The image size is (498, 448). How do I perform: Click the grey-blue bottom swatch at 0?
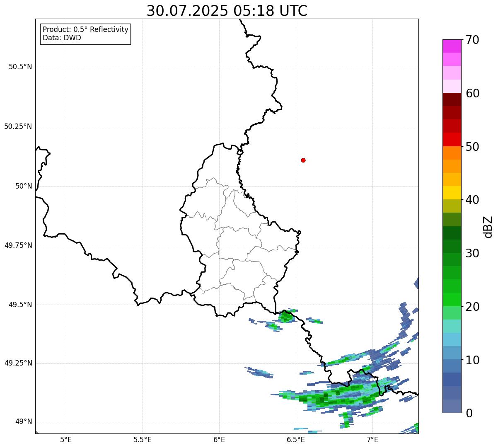click(452, 406)
